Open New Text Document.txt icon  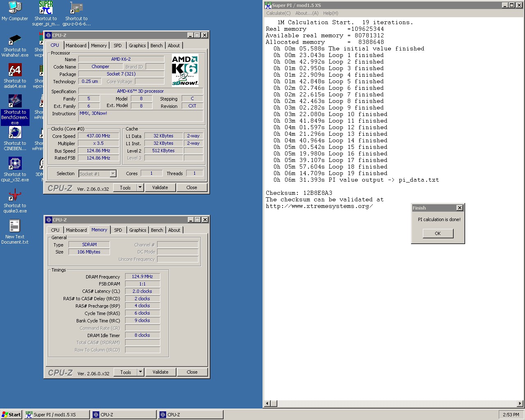coord(15,226)
